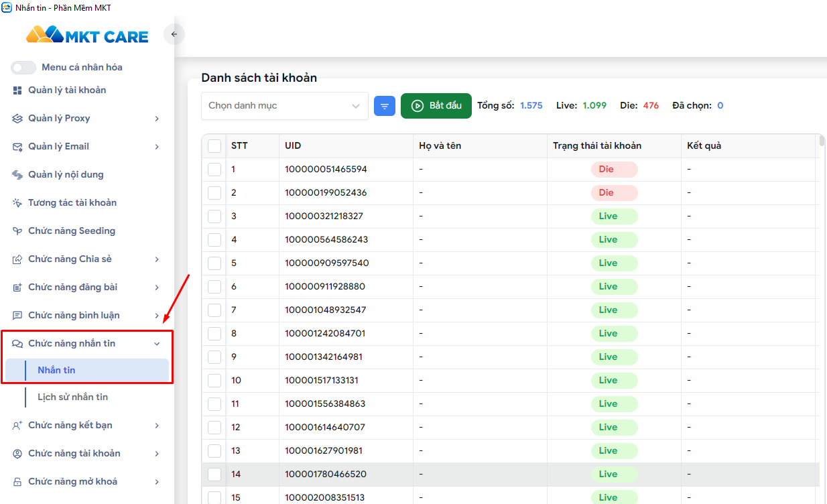Expand Chức năng bình luận with its chevron
The height and width of the screenshot is (504, 827).
pyautogui.click(x=157, y=316)
